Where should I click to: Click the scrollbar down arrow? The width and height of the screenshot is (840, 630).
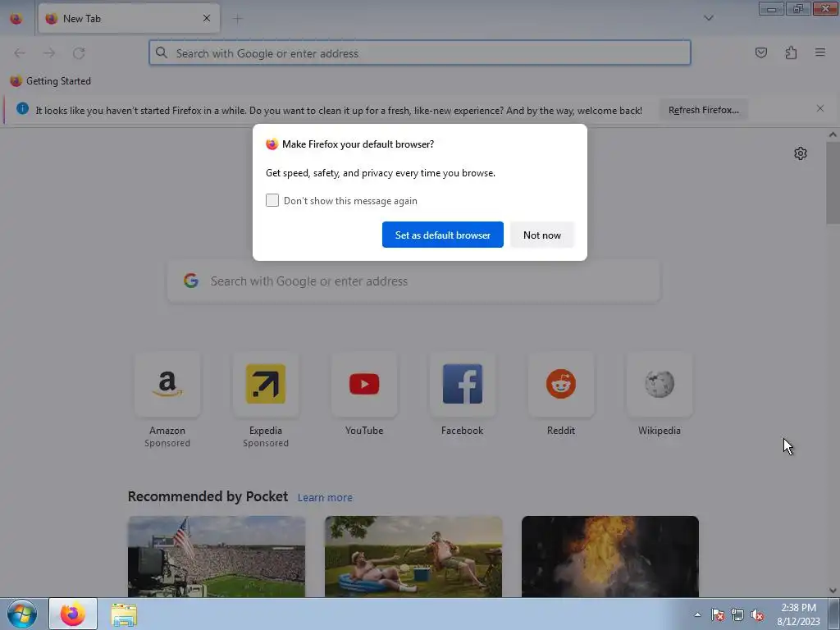tap(833, 591)
